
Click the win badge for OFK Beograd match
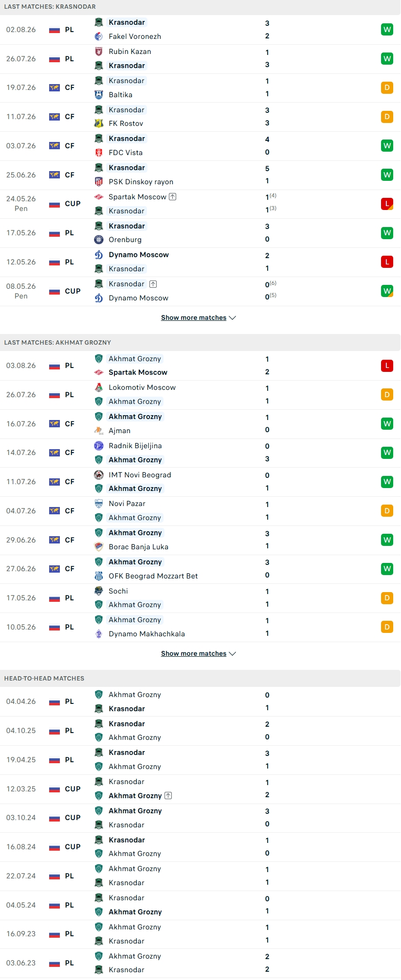[x=387, y=569]
